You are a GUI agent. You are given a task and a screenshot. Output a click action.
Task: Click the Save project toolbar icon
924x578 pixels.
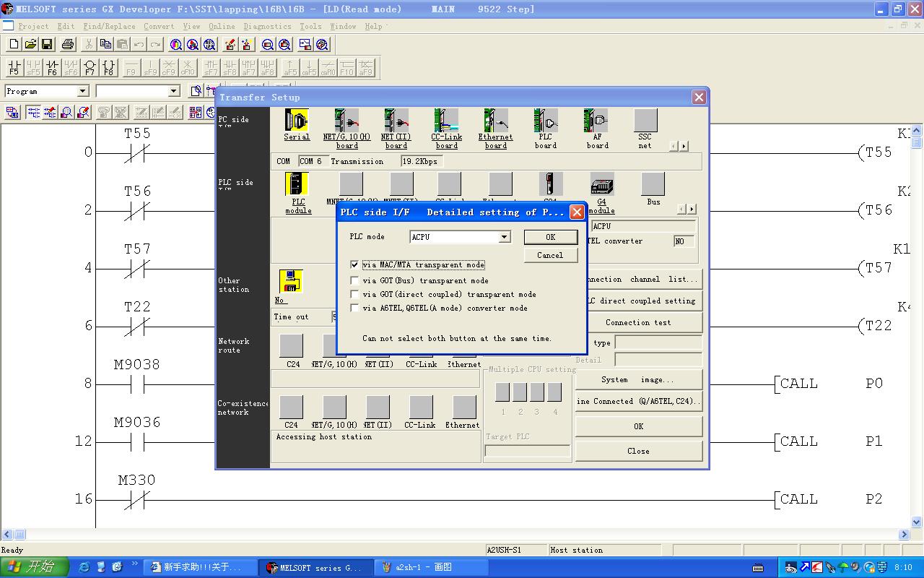click(47, 45)
